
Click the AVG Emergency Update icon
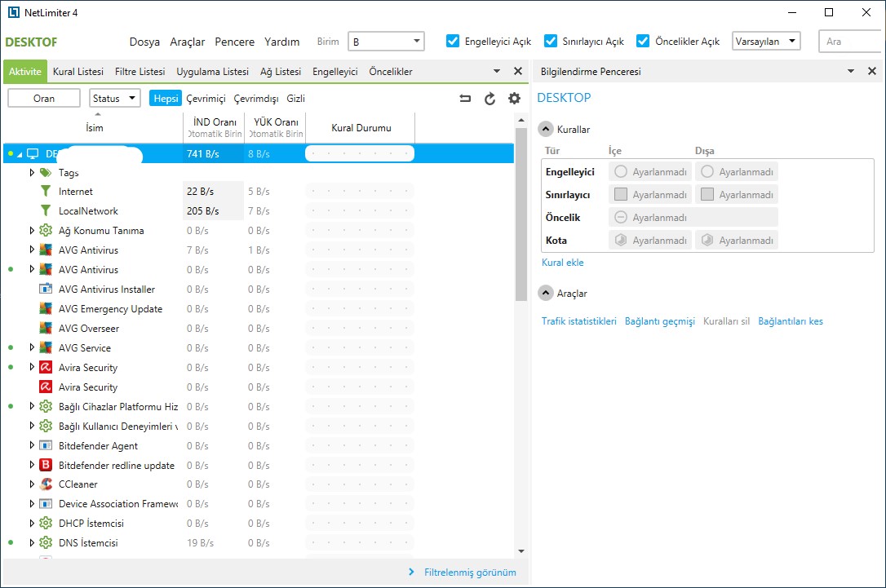click(x=46, y=308)
